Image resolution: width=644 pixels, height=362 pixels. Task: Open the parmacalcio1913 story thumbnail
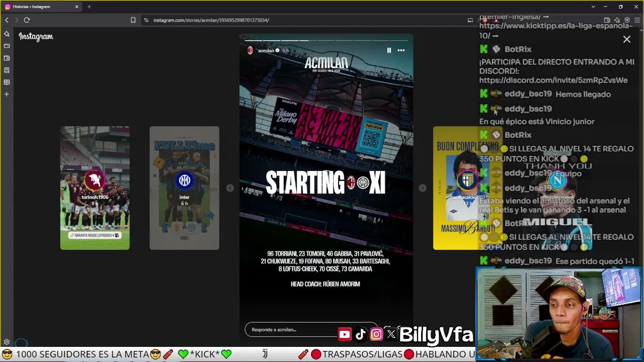coord(467,188)
